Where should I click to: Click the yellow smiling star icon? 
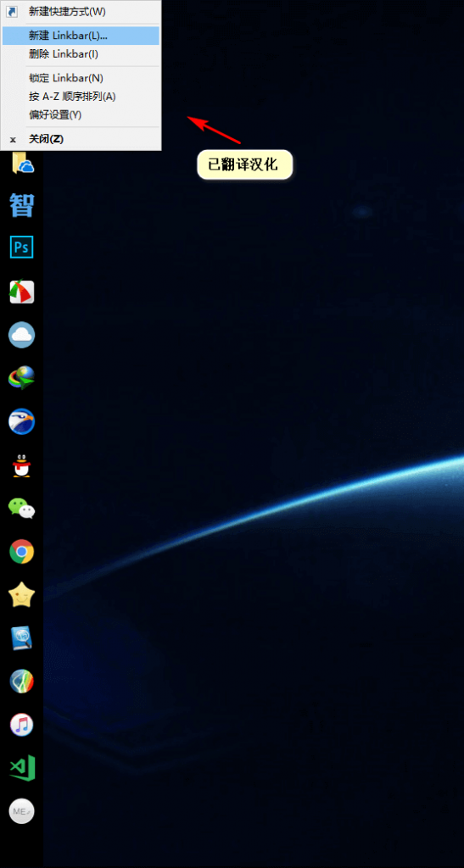point(21,595)
